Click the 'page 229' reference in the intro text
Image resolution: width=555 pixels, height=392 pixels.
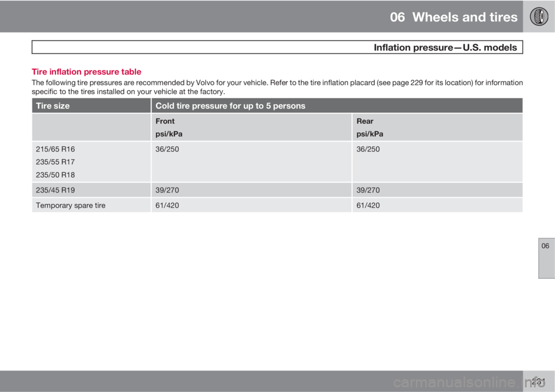[408, 83]
